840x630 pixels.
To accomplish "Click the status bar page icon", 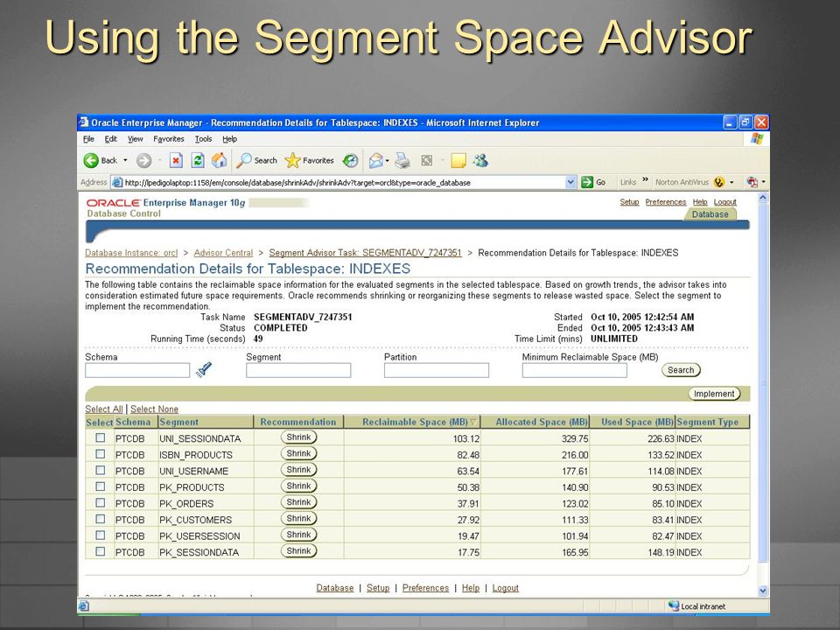I will 84,606.
